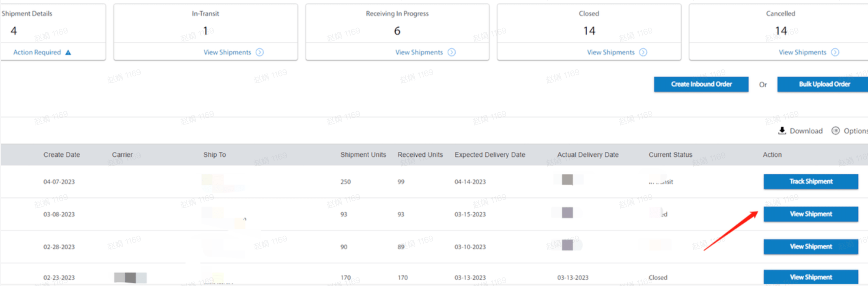Click Track Shipment for 04-07-2023 order
This screenshot has height=286, width=868.
(810, 182)
